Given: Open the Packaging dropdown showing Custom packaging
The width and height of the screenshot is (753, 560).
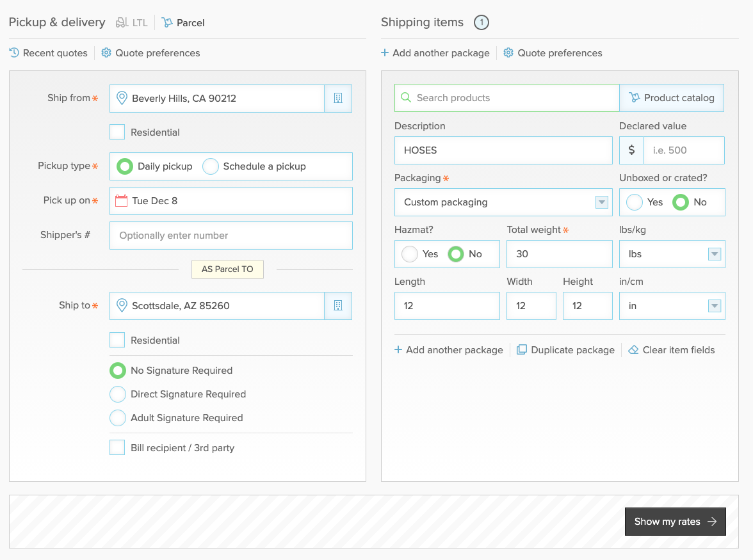Looking at the screenshot, I should [x=601, y=202].
